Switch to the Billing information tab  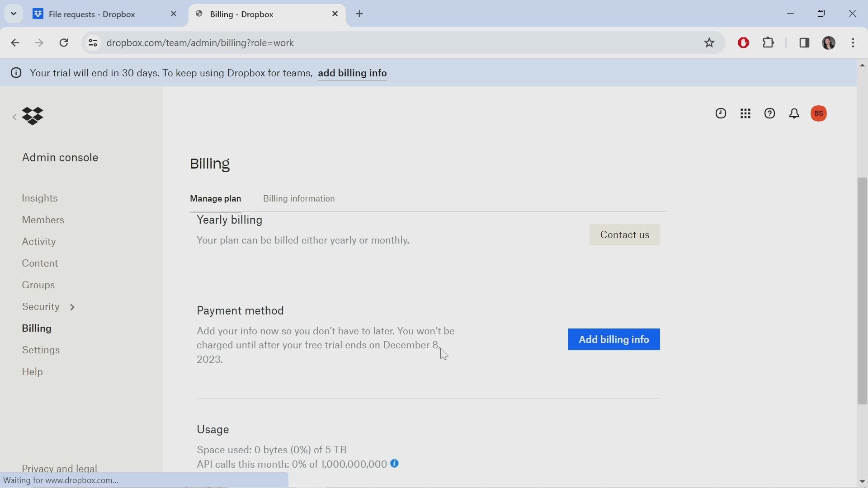coord(299,198)
